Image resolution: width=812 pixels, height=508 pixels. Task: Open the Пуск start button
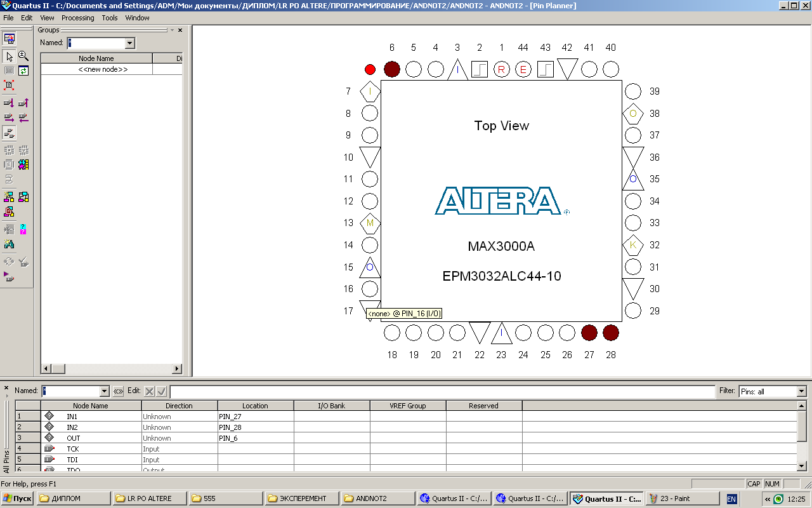point(18,498)
